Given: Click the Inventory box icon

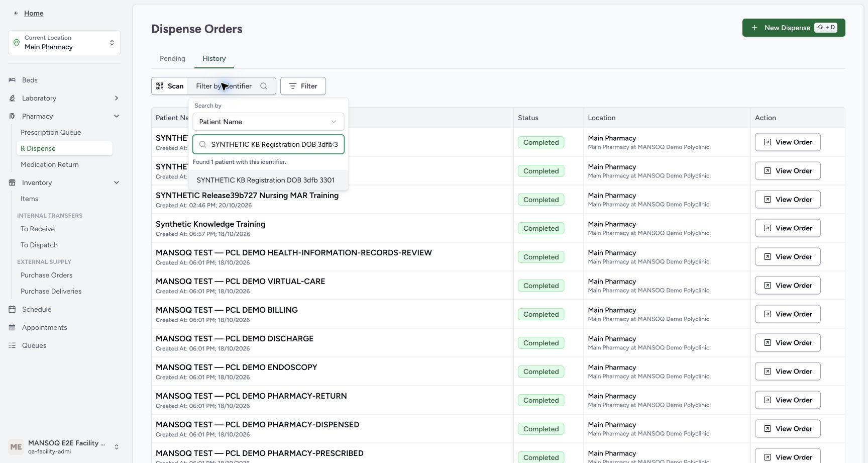Looking at the screenshot, I should [x=12, y=182].
